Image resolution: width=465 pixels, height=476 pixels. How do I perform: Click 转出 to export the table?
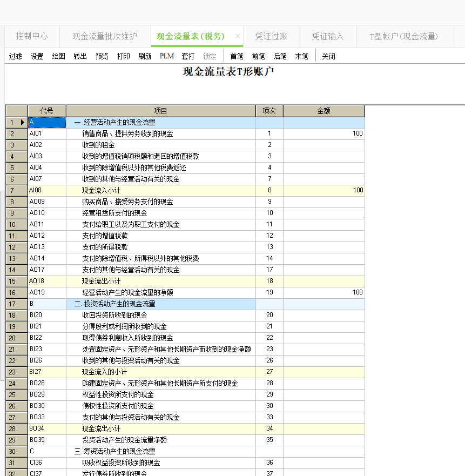coord(80,56)
